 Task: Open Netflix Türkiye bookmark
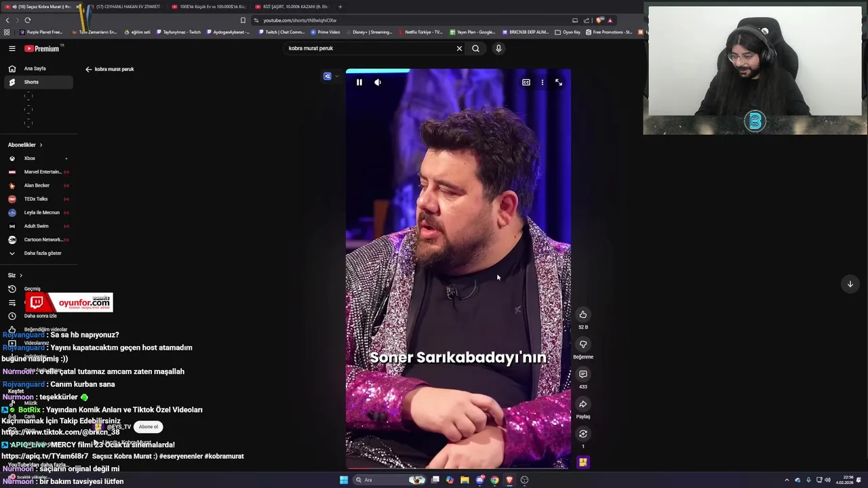pos(420,32)
